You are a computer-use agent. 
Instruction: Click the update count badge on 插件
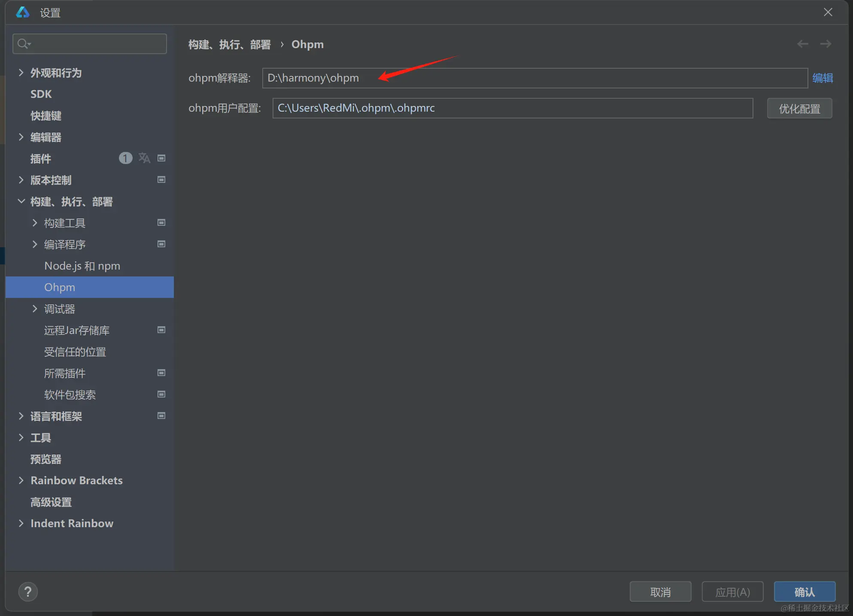pyautogui.click(x=125, y=158)
